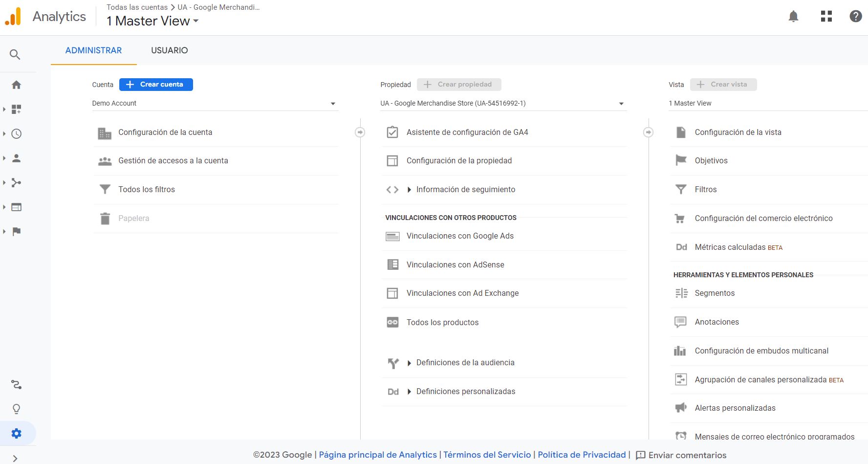
Task: Open the Attribution icon in sidebar
Action: (x=16, y=385)
